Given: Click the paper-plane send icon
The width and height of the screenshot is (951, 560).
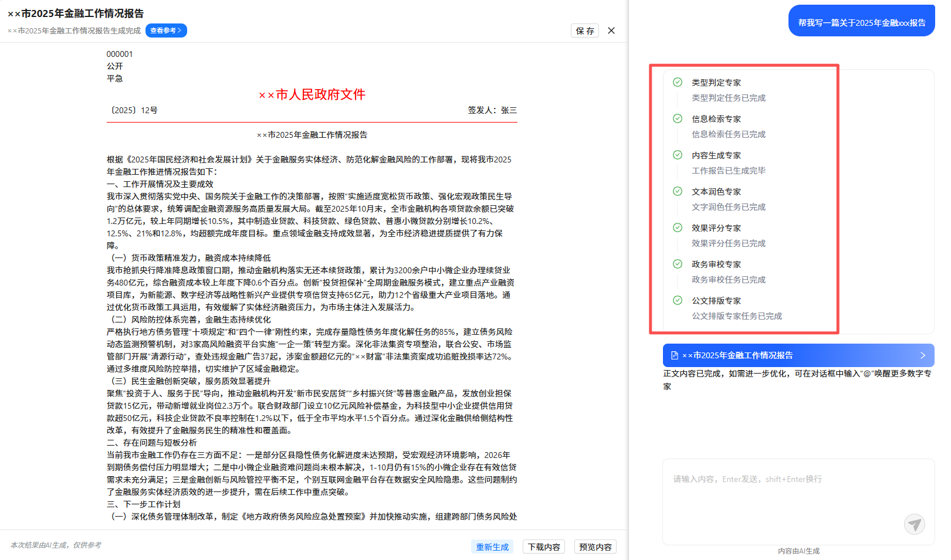Looking at the screenshot, I should 914,524.
